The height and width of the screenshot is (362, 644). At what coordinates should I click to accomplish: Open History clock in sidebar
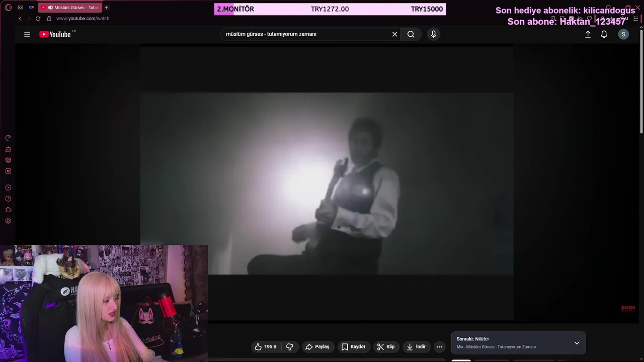[8, 199]
